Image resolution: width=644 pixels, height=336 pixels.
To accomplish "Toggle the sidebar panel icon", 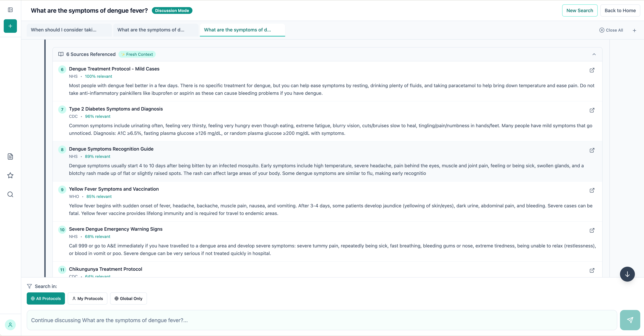I will [x=10, y=10].
